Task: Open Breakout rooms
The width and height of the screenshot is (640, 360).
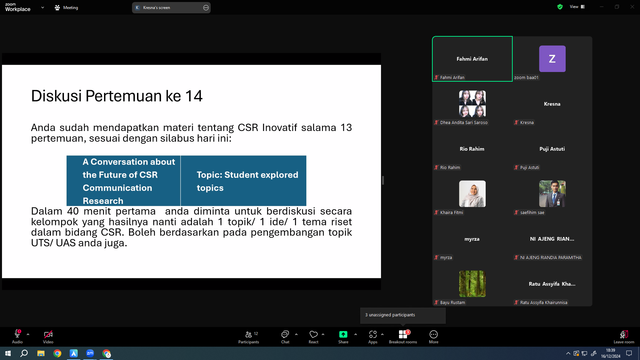Action: 403,336
